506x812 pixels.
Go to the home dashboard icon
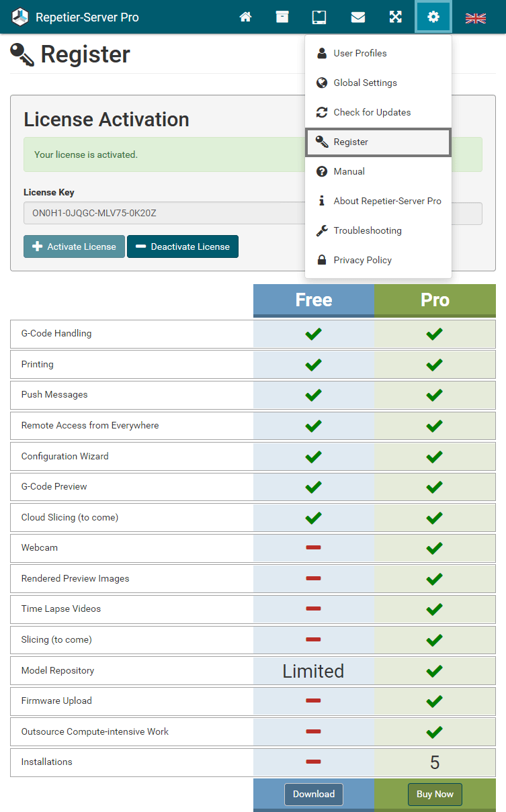point(245,17)
